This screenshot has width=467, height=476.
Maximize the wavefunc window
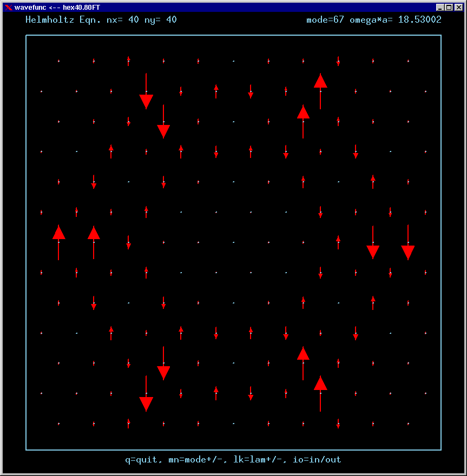[x=449, y=7]
